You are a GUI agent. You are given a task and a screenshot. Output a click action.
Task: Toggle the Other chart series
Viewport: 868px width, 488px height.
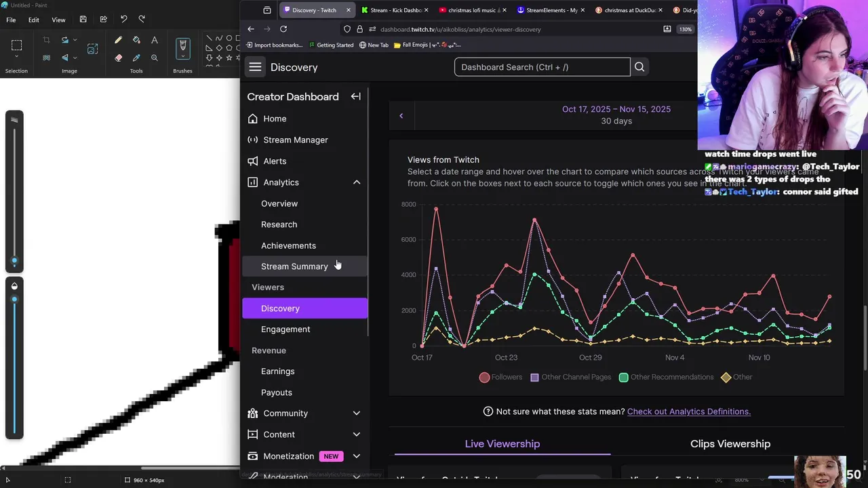click(x=736, y=377)
